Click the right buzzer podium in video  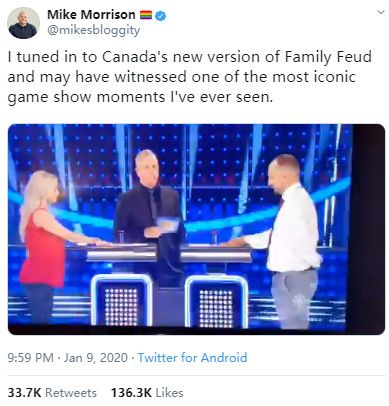click(x=217, y=302)
